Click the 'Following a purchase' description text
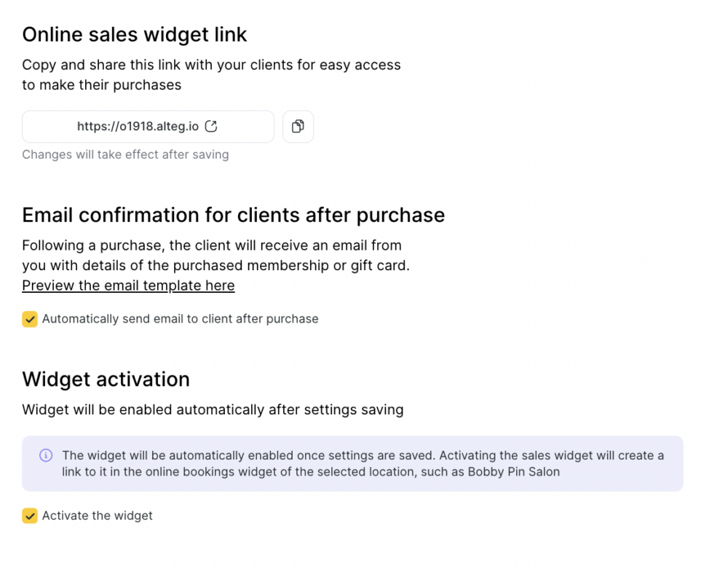The image size is (728, 568). [216, 256]
